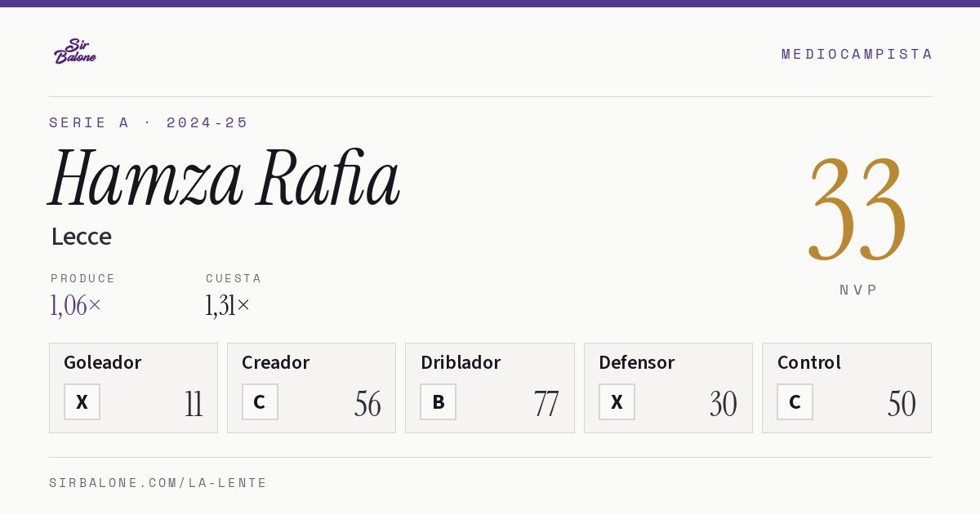Click the C grade badge in Control
Viewport: 980px width, 514px height.
(795, 402)
